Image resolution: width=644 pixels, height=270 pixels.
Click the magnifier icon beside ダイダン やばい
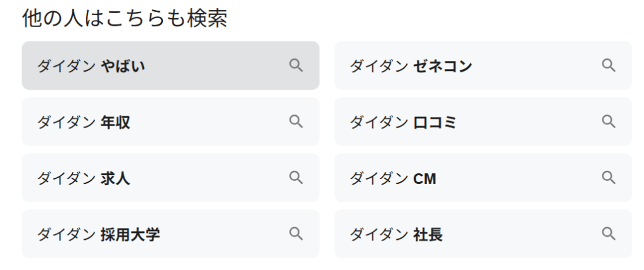[296, 65]
